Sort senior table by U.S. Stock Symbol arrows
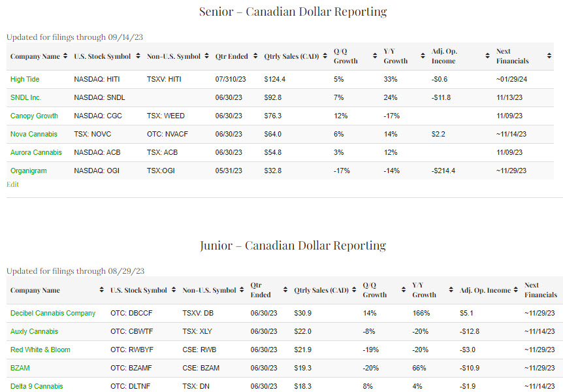 (138, 56)
